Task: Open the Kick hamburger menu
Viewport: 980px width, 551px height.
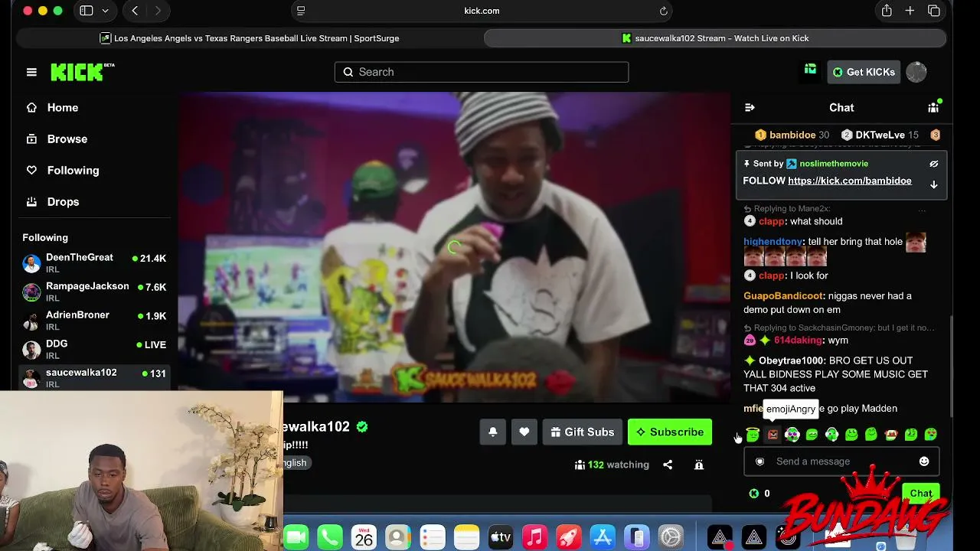Action: [x=31, y=72]
